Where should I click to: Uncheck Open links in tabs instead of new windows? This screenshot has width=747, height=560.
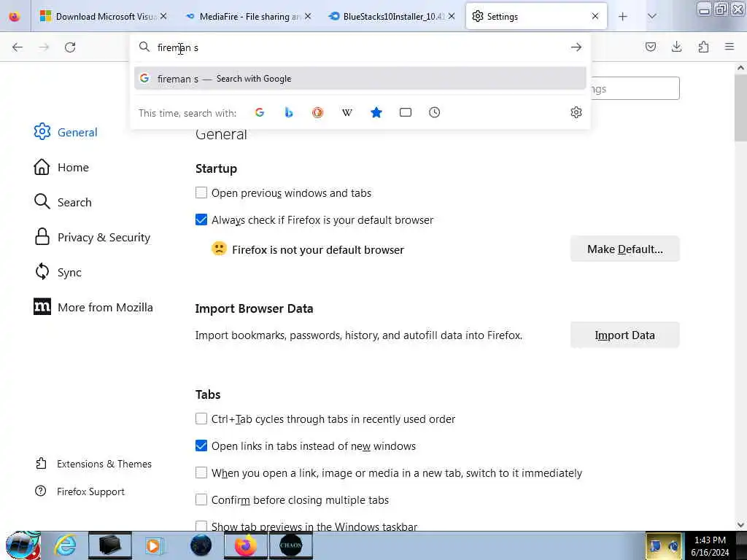[x=201, y=446]
